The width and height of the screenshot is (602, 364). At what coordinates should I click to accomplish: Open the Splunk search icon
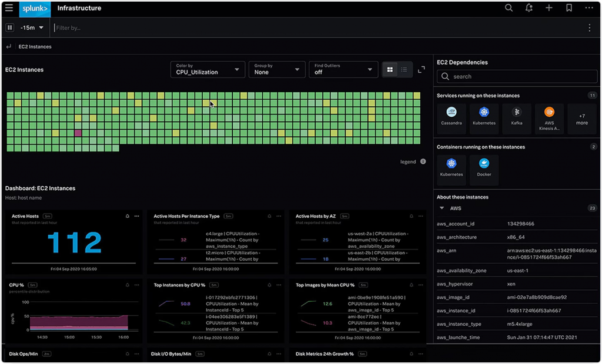click(x=509, y=8)
